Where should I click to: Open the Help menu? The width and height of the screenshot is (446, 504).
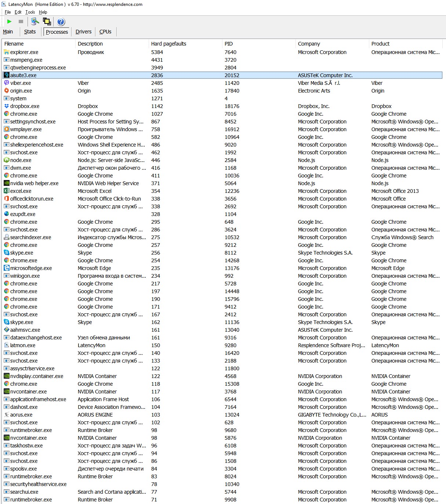tap(43, 12)
